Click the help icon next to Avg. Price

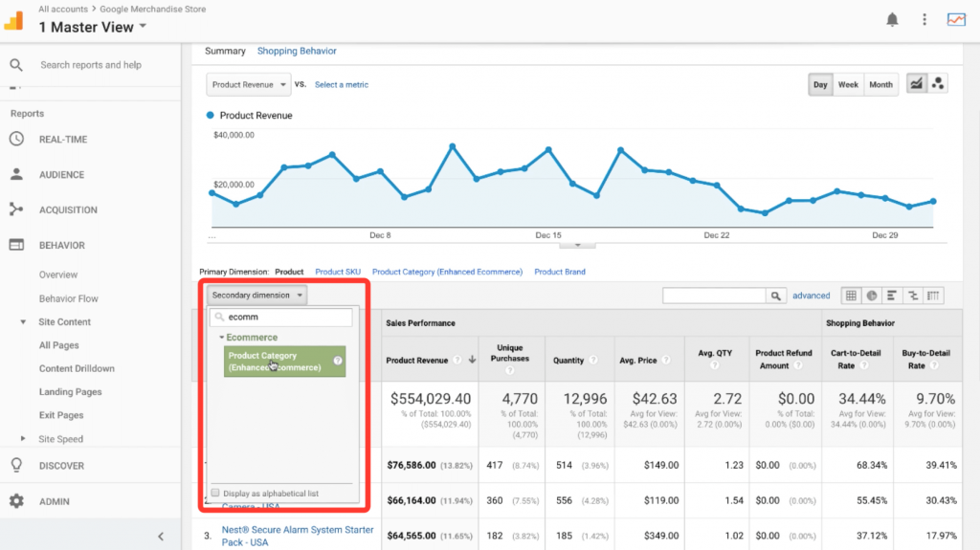pyautogui.click(x=666, y=360)
